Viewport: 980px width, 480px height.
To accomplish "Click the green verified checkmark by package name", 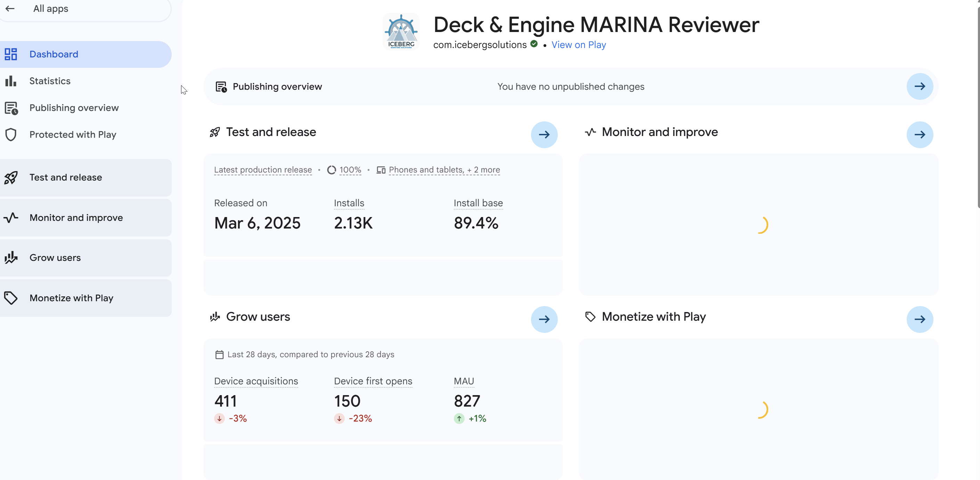I will click(534, 44).
